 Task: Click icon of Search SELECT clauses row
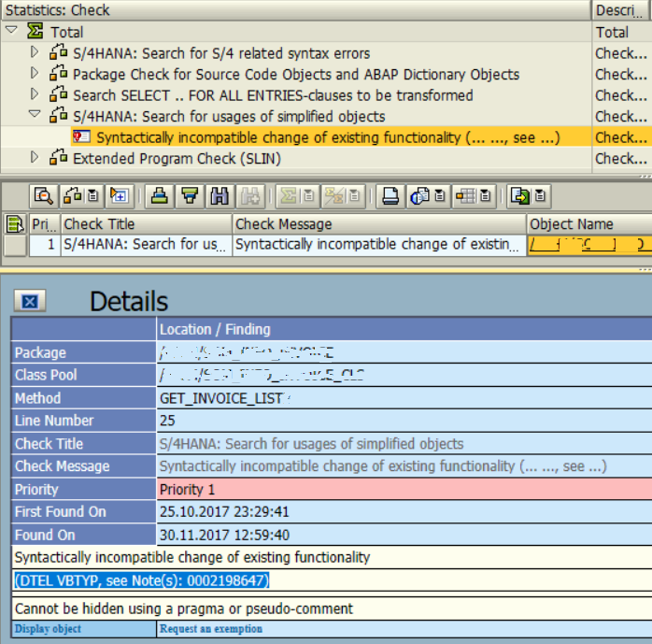pyautogui.click(x=58, y=94)
